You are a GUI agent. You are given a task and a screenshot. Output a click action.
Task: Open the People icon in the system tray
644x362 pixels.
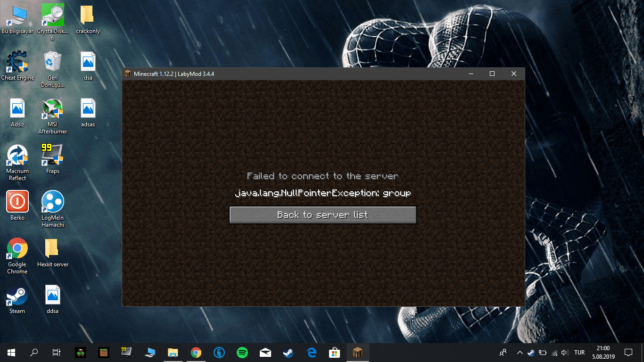pyautogui.click(x=504, y=353)
